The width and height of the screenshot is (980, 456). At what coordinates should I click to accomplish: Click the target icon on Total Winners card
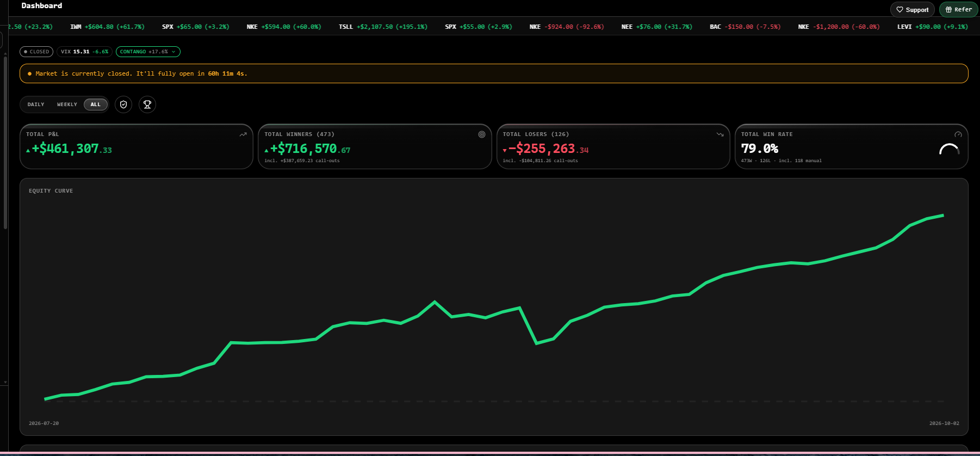(x=482, y=134)
